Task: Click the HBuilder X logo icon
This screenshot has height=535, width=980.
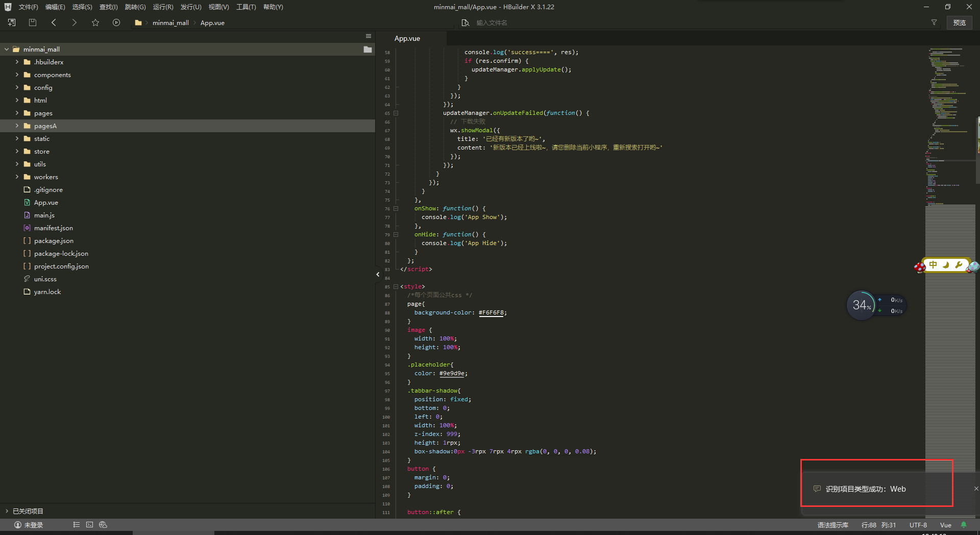Action: pos(8,7)
